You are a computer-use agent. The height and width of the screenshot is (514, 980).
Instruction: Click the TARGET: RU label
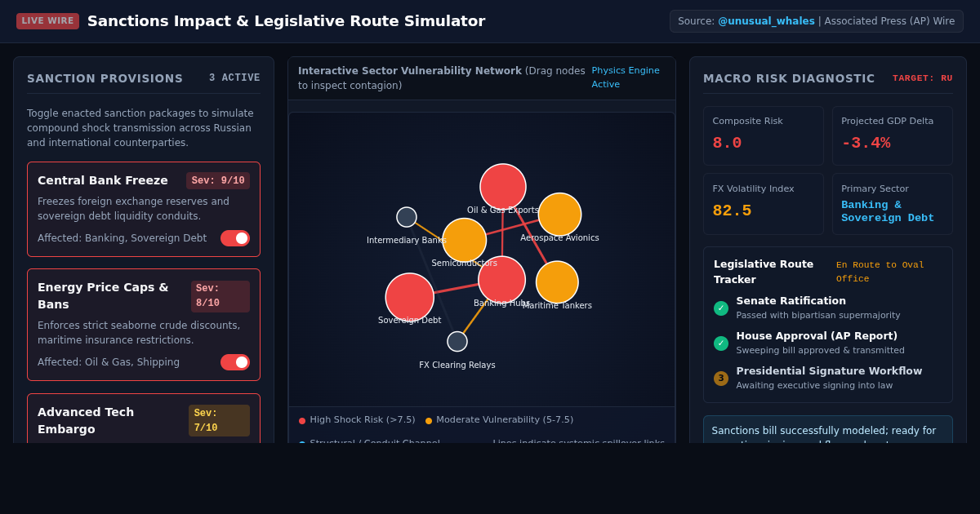pyautogui.click(x=923, y=78)
